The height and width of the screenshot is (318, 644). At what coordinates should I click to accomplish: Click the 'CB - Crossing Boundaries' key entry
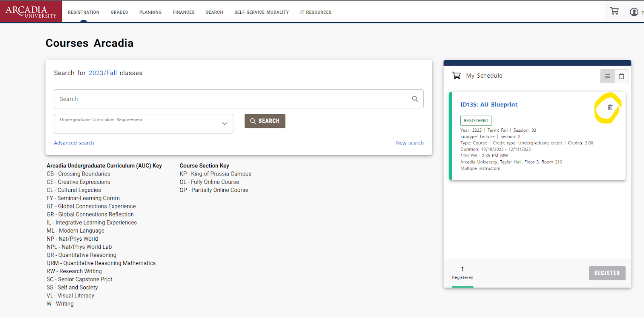click(x=78, y=174)
